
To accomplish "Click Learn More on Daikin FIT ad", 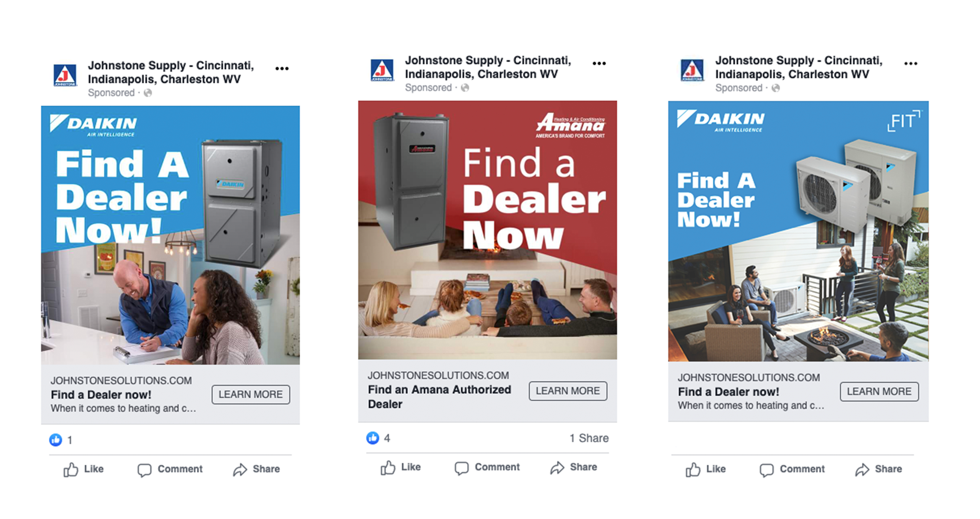I will point(879,392).
